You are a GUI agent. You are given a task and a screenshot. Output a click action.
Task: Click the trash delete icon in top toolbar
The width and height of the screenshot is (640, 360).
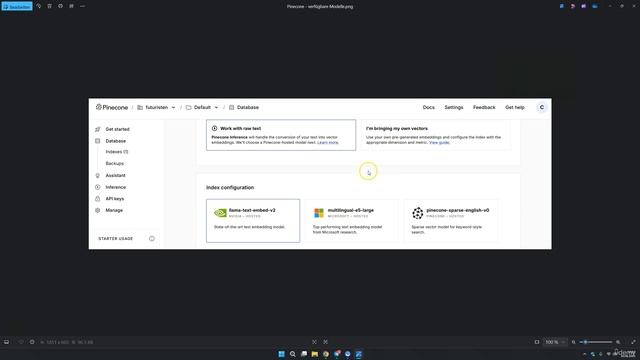[49, 6]
